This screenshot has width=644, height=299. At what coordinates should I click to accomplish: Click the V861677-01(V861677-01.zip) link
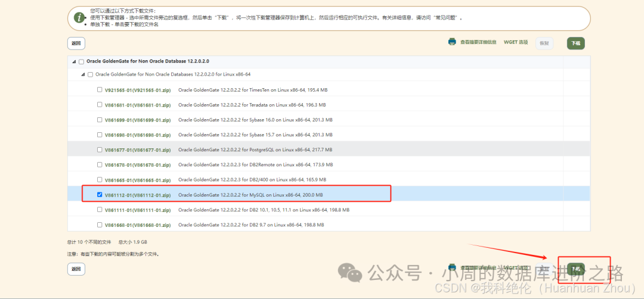(x=138, y=150)
